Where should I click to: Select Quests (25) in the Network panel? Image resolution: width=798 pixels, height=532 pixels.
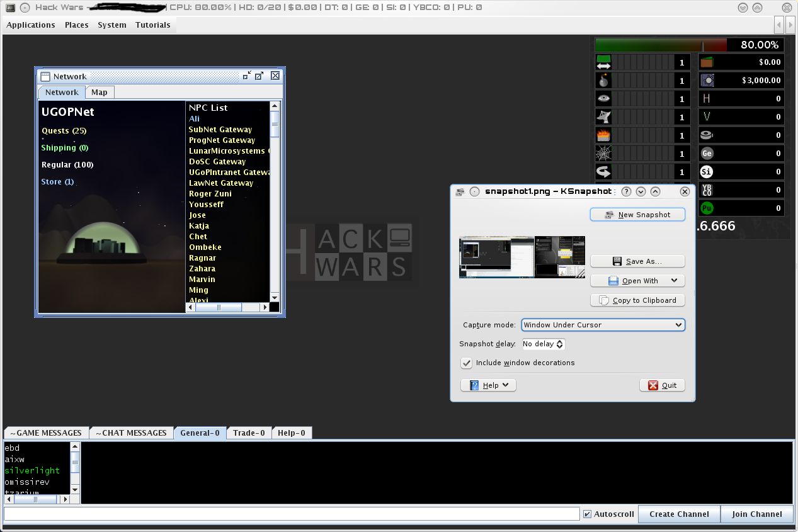tap(64, 131)
